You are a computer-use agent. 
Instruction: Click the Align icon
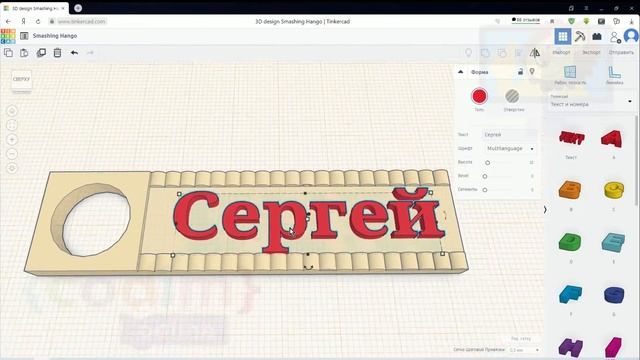coord(518,53)
